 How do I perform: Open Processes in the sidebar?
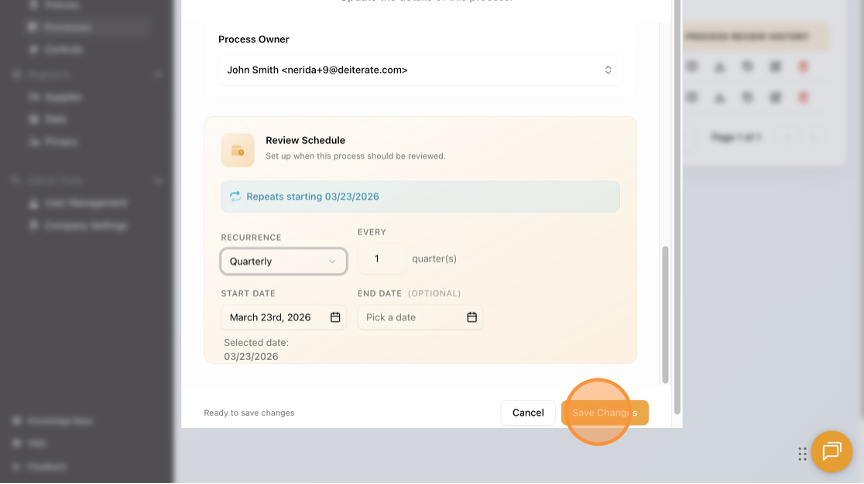68,27
